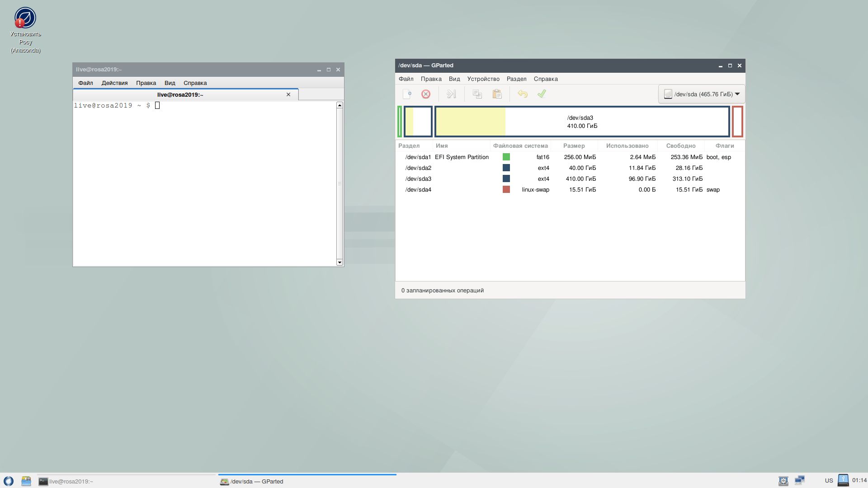Viewport: 868px width, 488px height.
Task: Open the Действия menu in terminal
Action: tap(114, 83)
